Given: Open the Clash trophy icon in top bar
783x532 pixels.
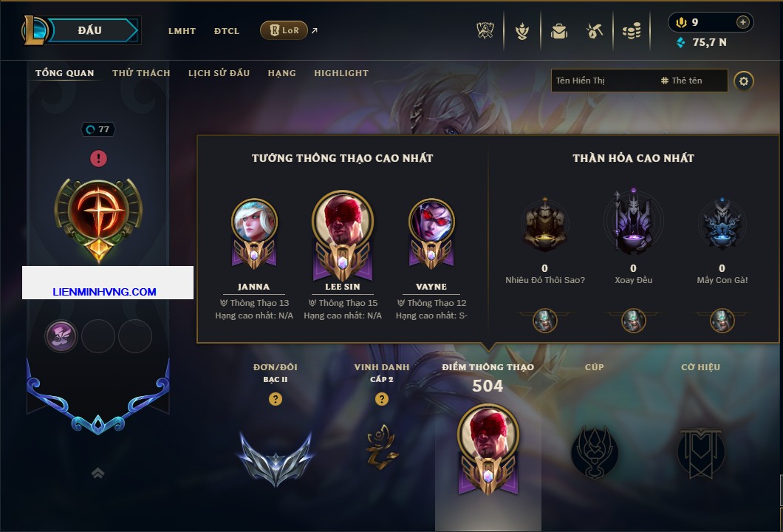Looking at the screenshot, I should 485,31.
